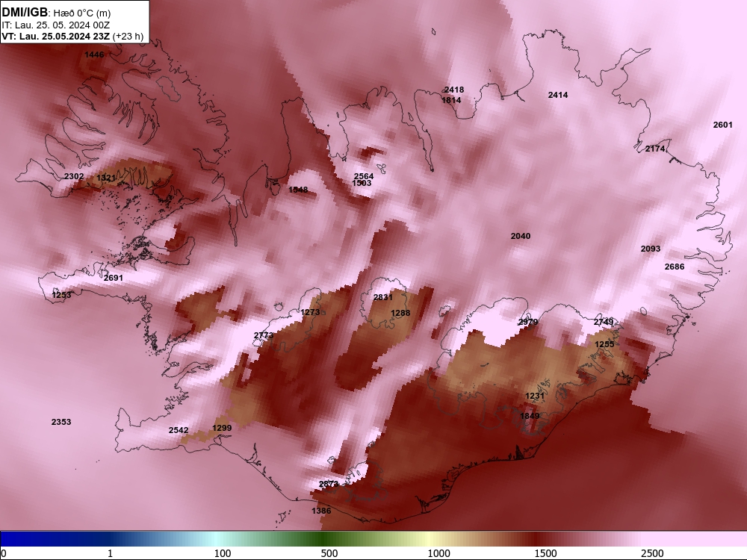Select the 2686 label near east coast
747x560 pixels.
coord(675,267)
